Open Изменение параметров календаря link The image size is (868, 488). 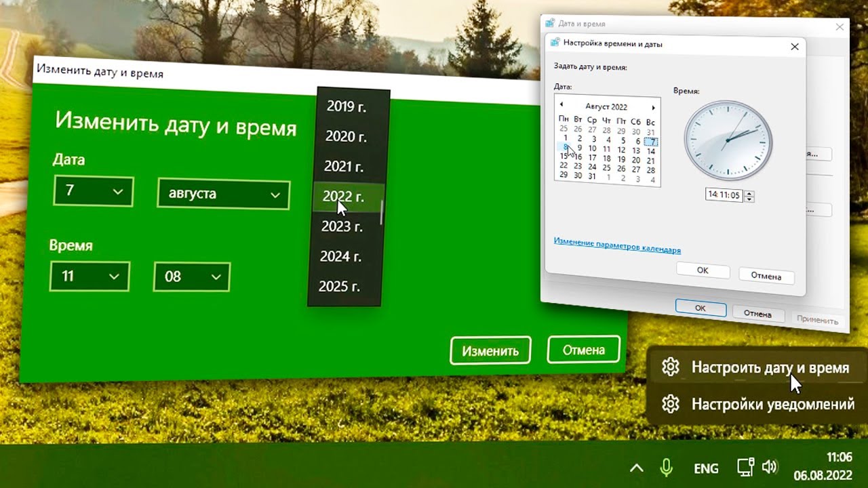617,245
